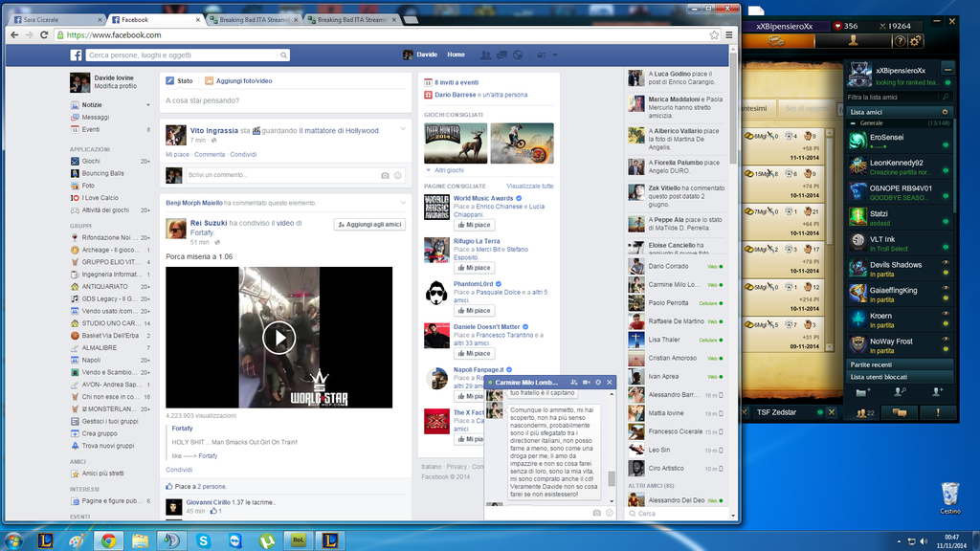
Task: Switch to the Sara Cicerale browser tab
Action: (56, 19)
